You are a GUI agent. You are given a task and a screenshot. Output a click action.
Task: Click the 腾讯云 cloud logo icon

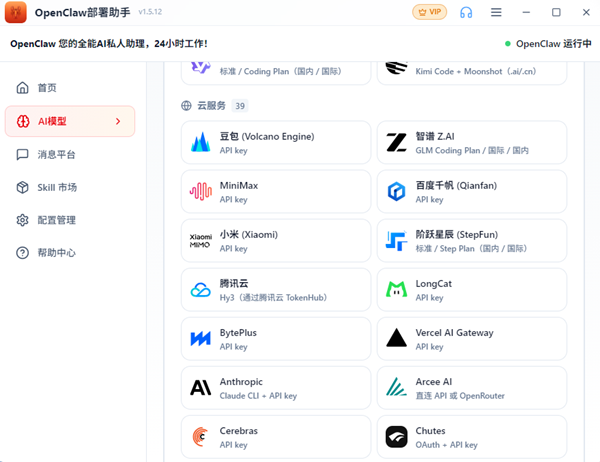point(201,290)
